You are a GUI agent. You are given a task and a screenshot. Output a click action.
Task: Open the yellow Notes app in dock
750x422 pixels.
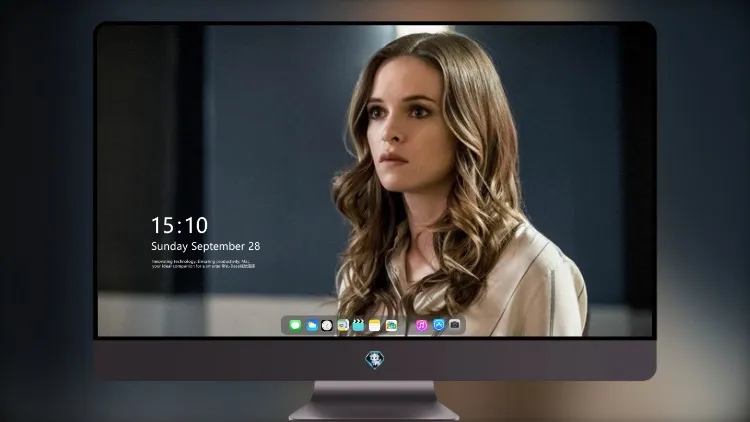coord(375,326)
